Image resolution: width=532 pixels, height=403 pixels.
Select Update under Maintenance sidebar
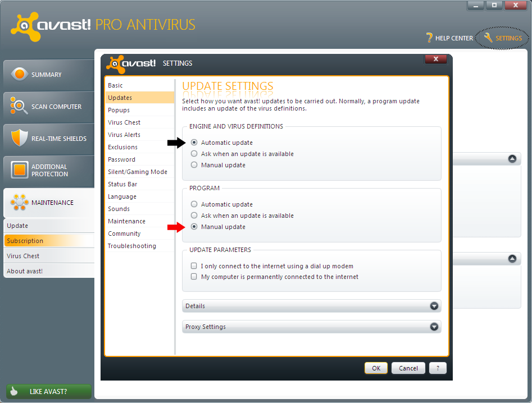tap(49, 226)
